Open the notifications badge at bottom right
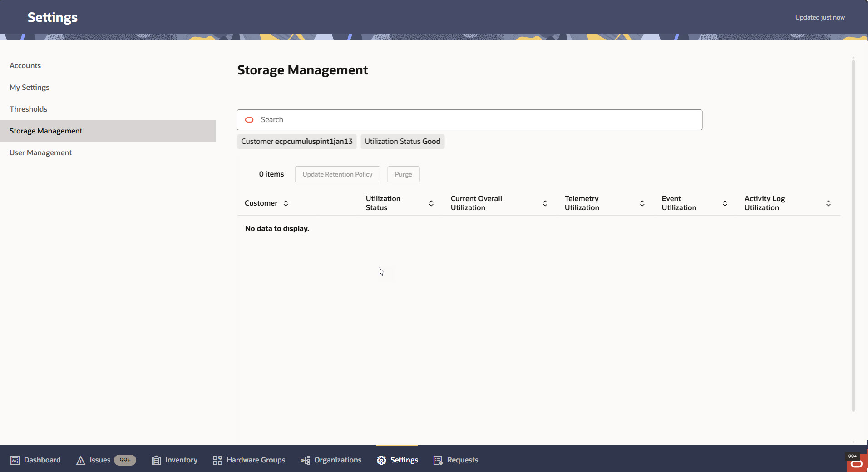Screen dimensions: 868x472 pos(852,457)
